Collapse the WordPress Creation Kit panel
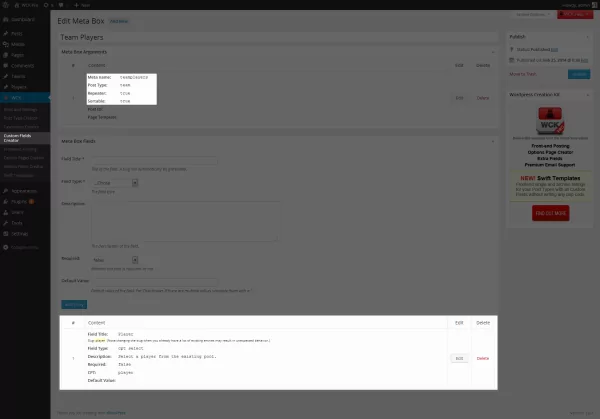This screenshot has height=419, width=600. click(x=588, y=94)
